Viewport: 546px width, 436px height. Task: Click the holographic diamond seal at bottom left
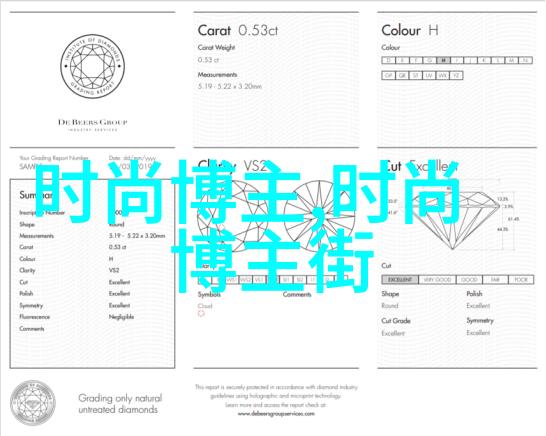point(33,403)
